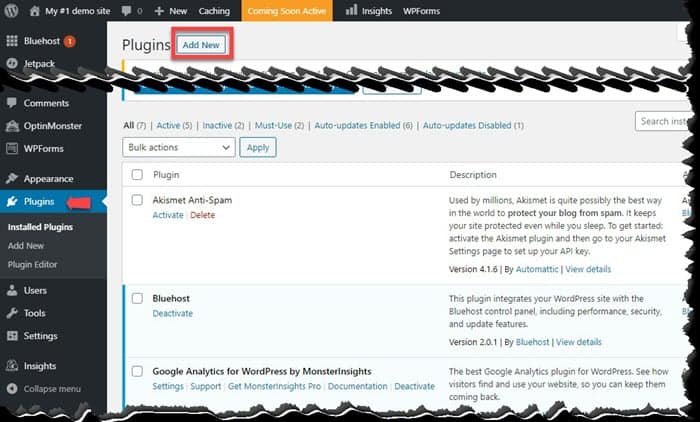The width and height of the screenshot is (700, 422).
Task: Filter by Auto-updates Enabled
Action: pyautogui.click(x=357, y=125)
